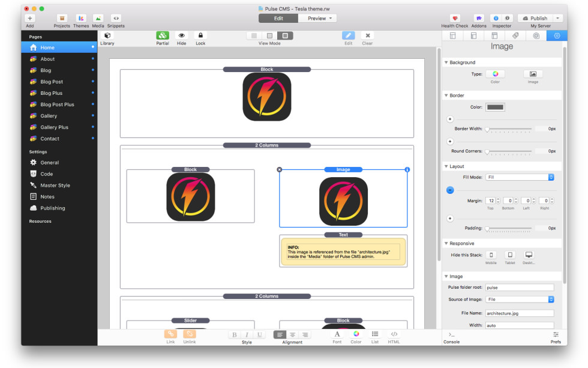This screenshot has height=368, width=588.
Task: Open the Font tool
Action: tap(337, 334)
